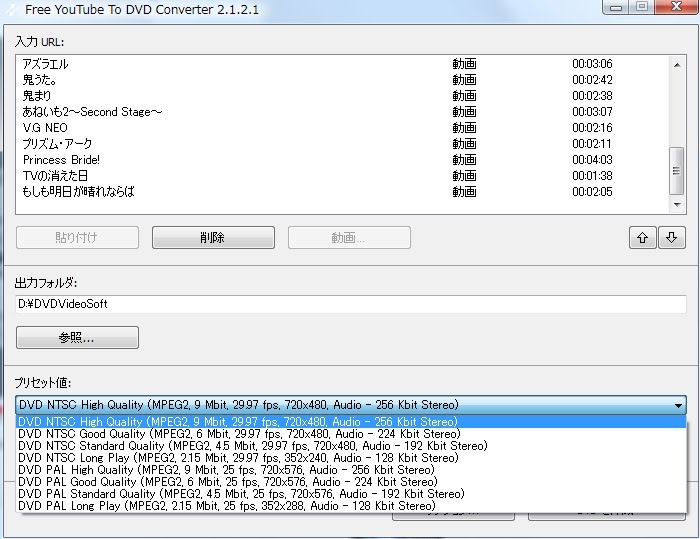Choose DVD NTSC High Quality preset option
700x539 pixels.
click(351, 422)
